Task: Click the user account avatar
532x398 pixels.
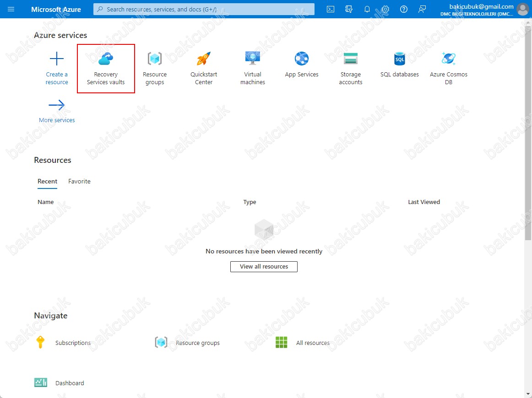Action: [x=523, y=9]
